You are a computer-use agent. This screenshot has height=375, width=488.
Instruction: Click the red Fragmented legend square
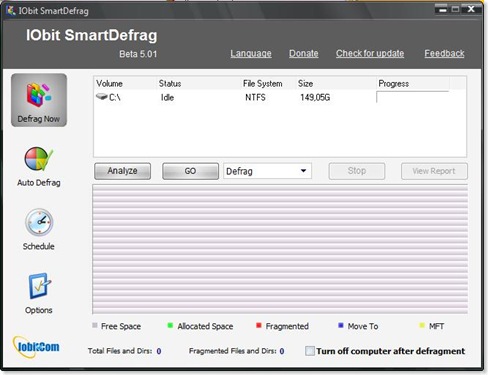coord(259,325)
